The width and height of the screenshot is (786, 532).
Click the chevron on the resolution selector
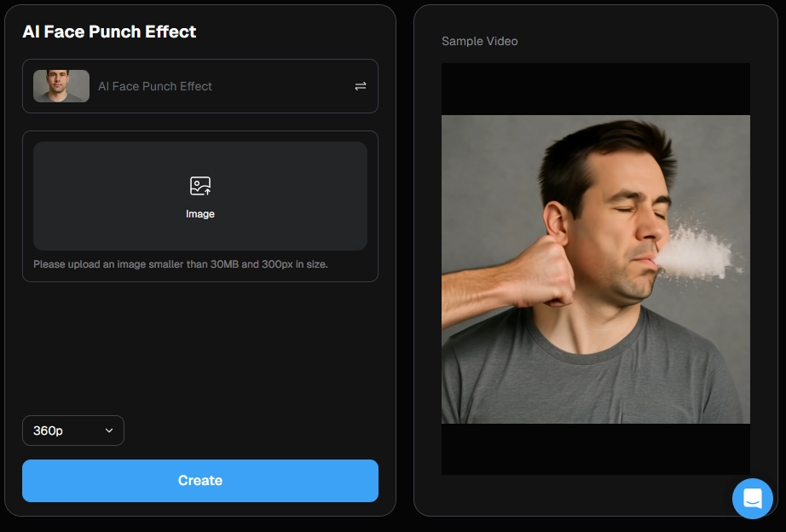click(108, 431)
